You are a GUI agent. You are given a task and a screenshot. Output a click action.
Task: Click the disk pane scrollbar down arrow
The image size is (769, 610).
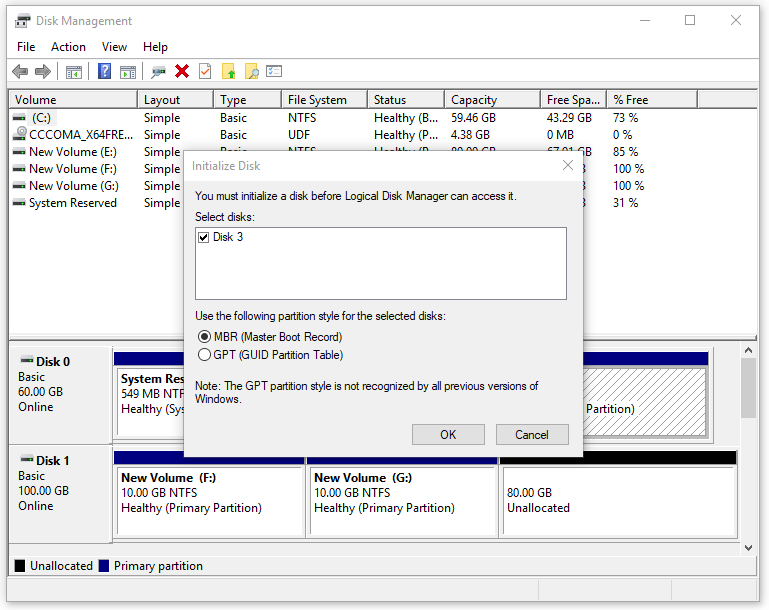748,548
